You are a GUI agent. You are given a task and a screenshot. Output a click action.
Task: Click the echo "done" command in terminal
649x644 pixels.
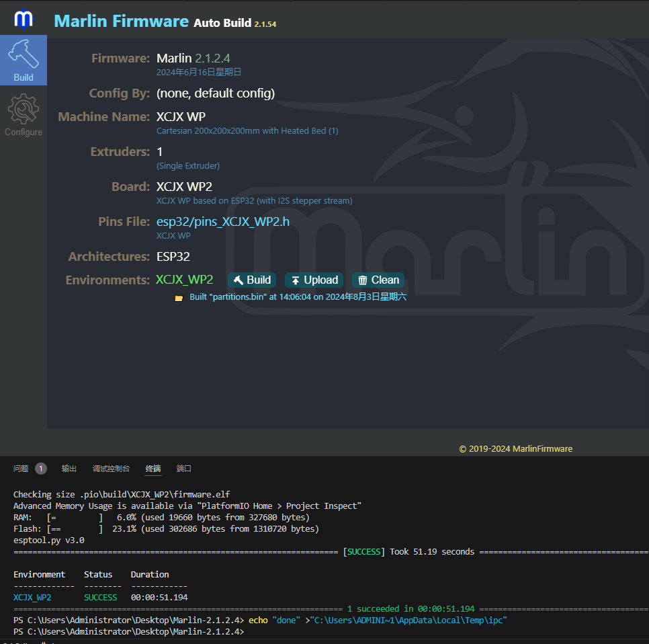click(x=378, y=620)
